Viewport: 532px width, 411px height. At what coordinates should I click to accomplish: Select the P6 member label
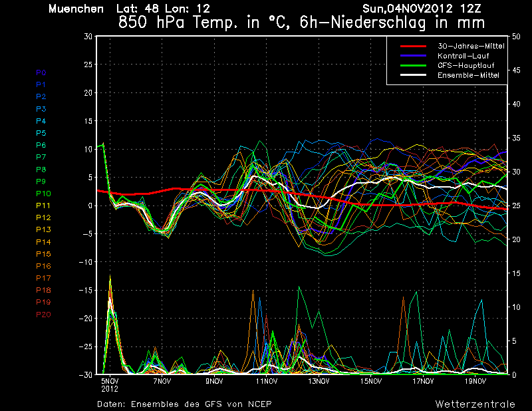[41, 145]
